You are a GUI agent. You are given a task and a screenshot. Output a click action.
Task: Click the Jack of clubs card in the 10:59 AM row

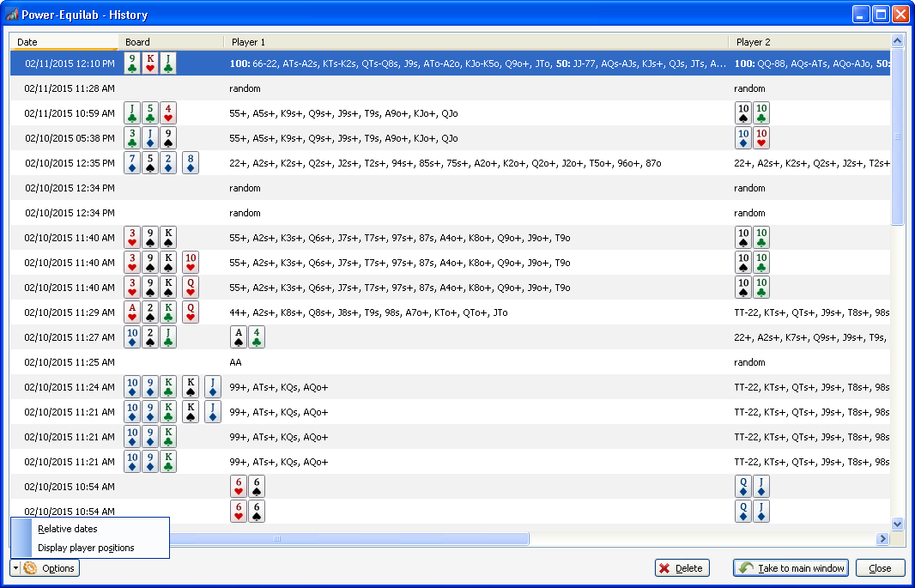(x=132, y=113)
